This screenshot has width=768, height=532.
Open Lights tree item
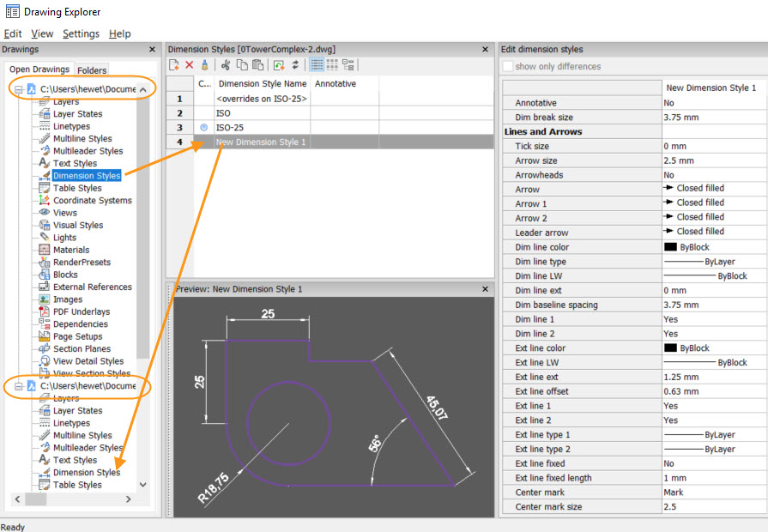pyautogui.click(x=64, y=238)
